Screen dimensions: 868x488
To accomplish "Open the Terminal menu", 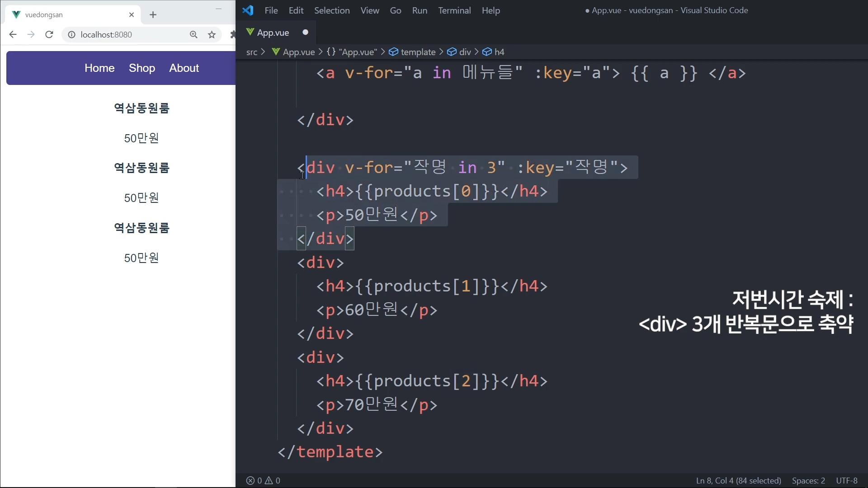I will click(454, 10).
